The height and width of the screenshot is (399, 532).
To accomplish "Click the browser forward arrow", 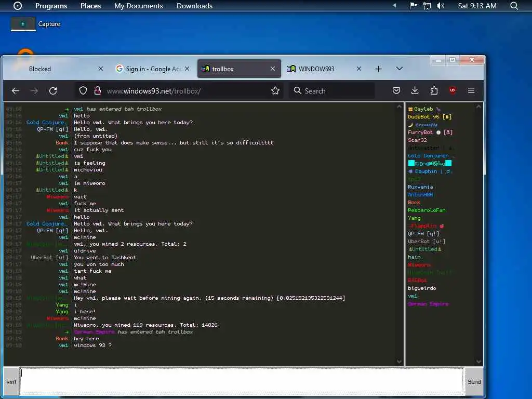I will click(x=34, y=91).
